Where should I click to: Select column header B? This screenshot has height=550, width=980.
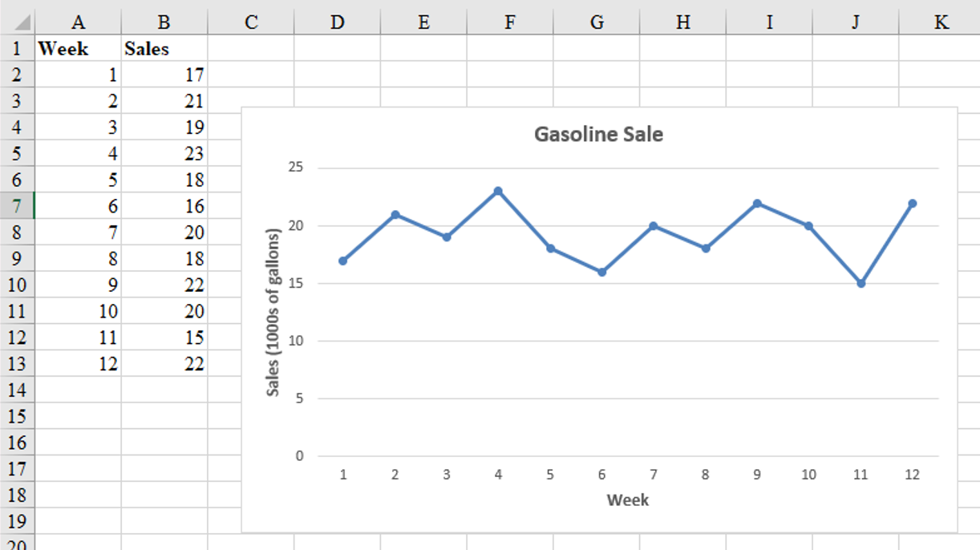(x=164, y=22)
